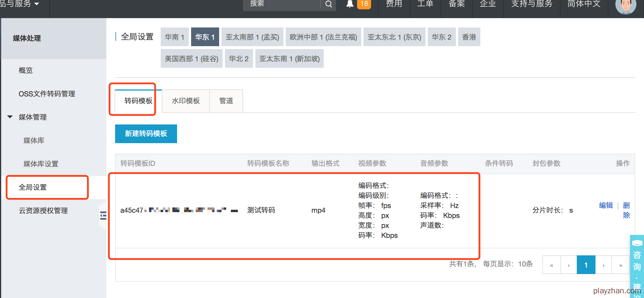Screen dimensions: 644x298
Task: Open 媒体库设置 in the sidebar
Action: (x=41, y=164)
